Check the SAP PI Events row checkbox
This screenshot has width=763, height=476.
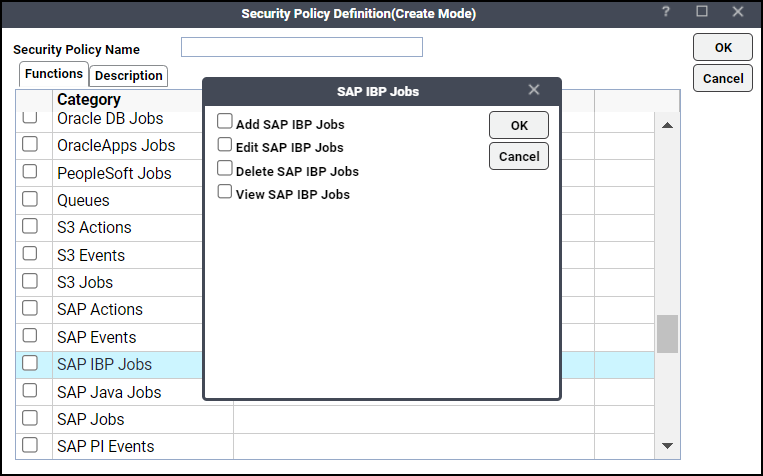(30, 445)
